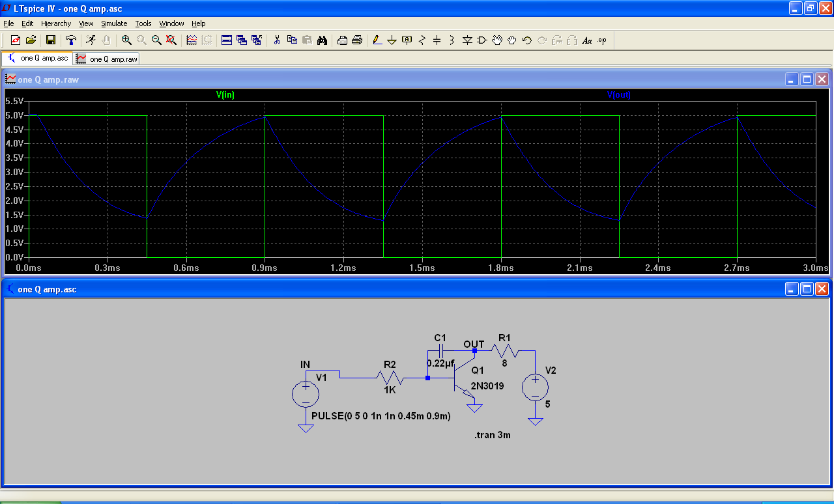The image size is (834, 504).
Task: Click the 0.22µf capacitor value
Action: pyautogui.click(x=440, y=363)
